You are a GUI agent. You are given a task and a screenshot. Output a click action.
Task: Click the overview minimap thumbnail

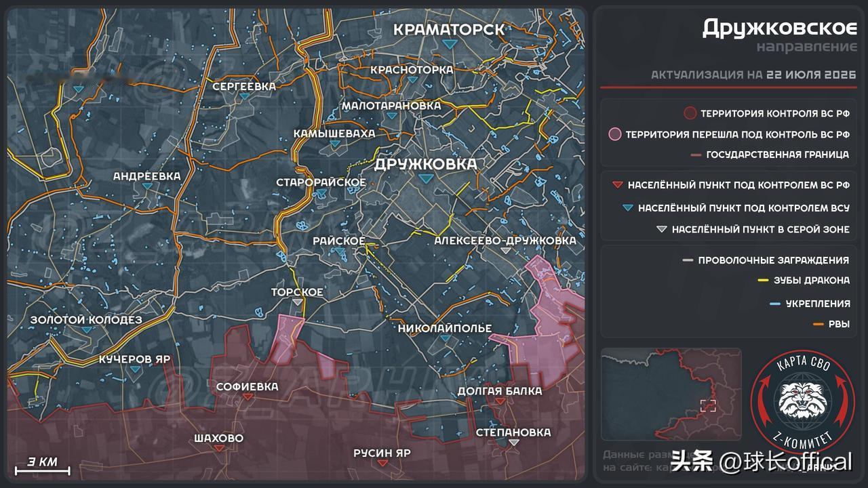coord(671,394)
